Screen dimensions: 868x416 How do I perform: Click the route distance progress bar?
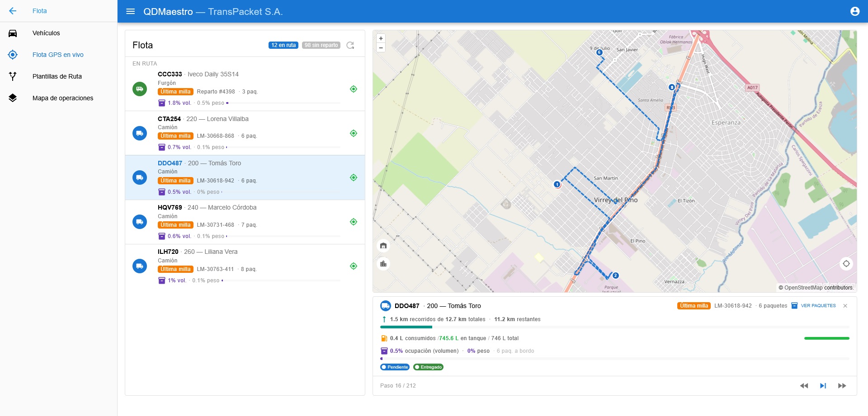tap(615, 327)
